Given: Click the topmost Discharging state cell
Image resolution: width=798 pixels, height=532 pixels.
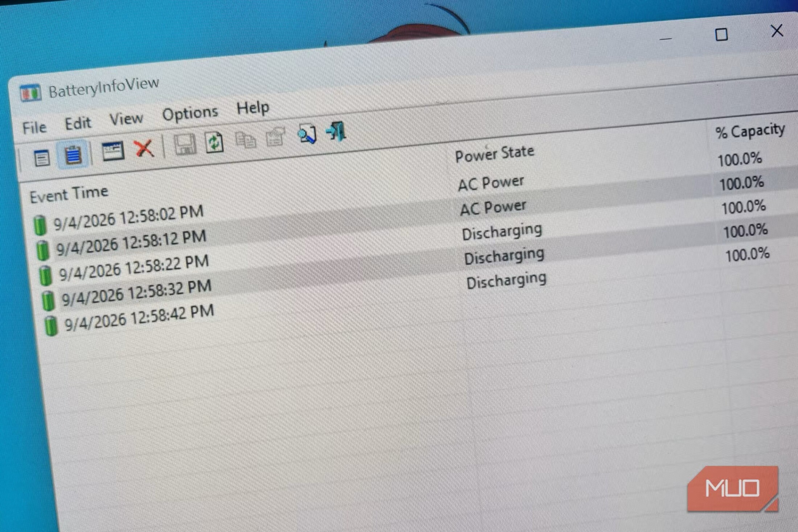Looking at the screenshot, I should tap(502, 232).
